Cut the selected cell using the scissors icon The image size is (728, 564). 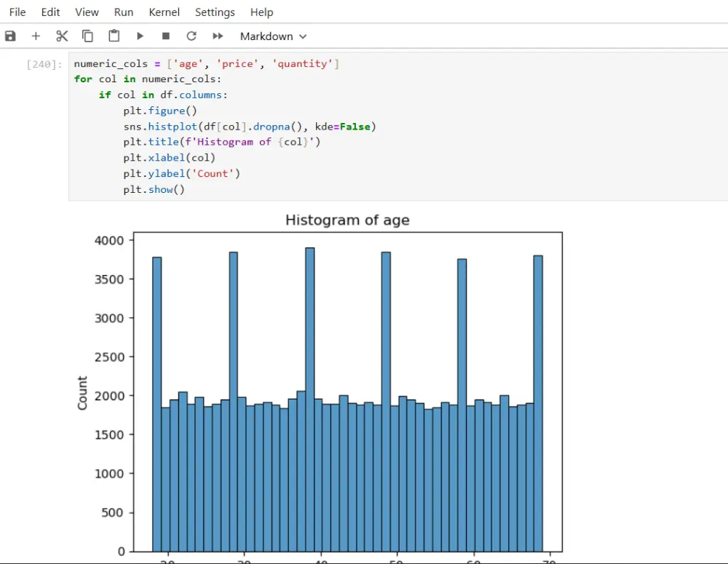point(62,36)
